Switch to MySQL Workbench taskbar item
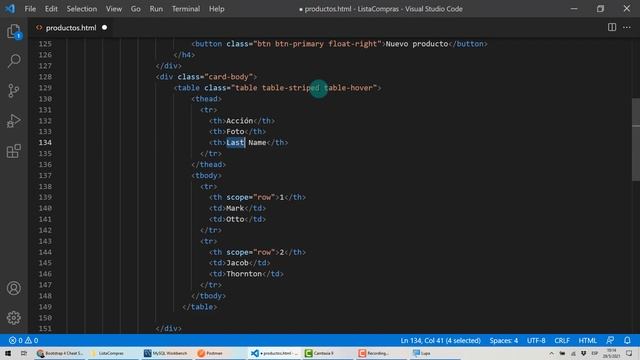 (166, 353)
